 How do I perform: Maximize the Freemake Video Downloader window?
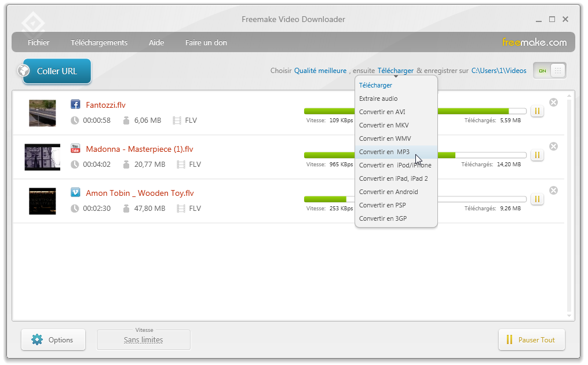pos(552,19)
